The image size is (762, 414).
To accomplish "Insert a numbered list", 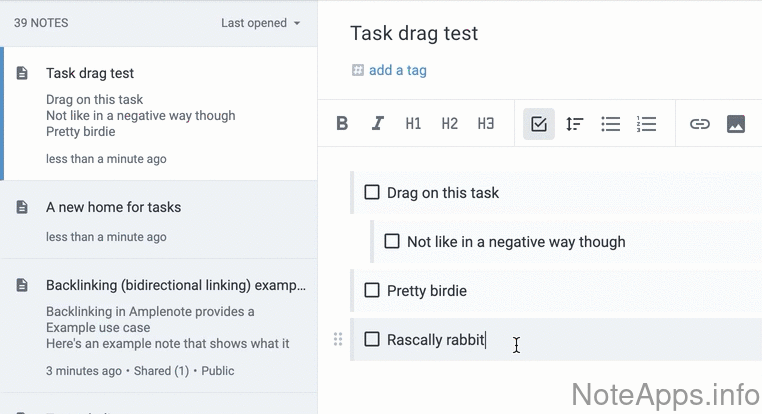I will [x=646, y=124].
